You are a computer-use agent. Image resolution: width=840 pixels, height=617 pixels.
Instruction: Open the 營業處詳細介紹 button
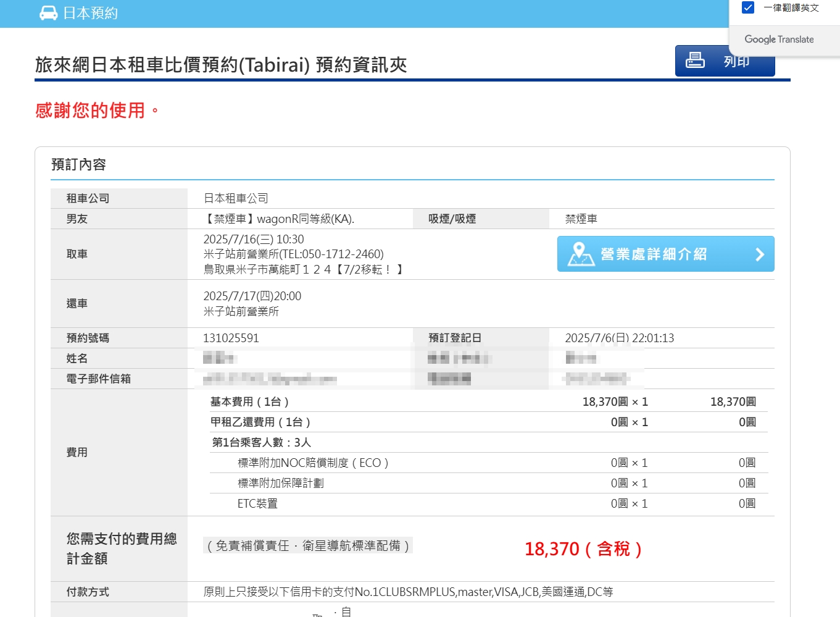[x=665, y=254]
